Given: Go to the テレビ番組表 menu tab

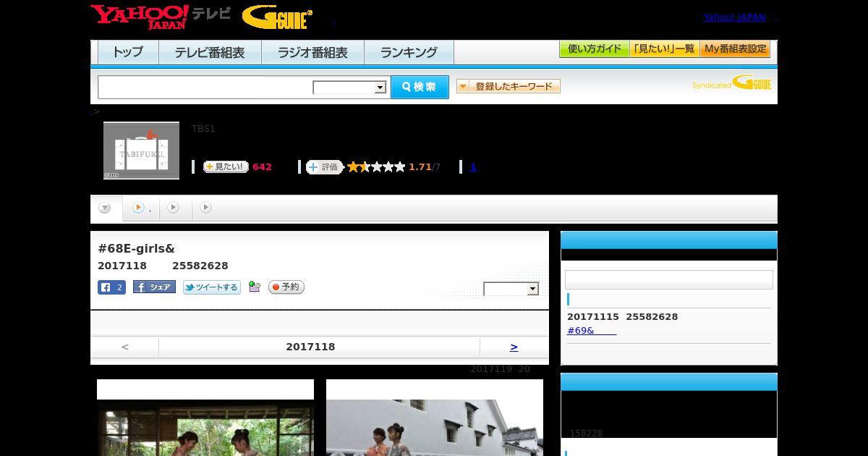Looking at the screenshot, I should (210, 53).
